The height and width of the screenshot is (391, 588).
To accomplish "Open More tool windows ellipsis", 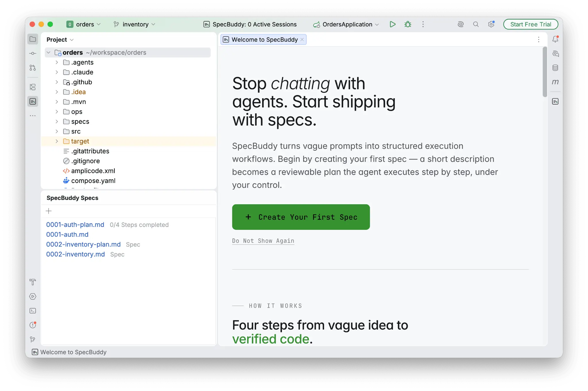I will [33, 116].
